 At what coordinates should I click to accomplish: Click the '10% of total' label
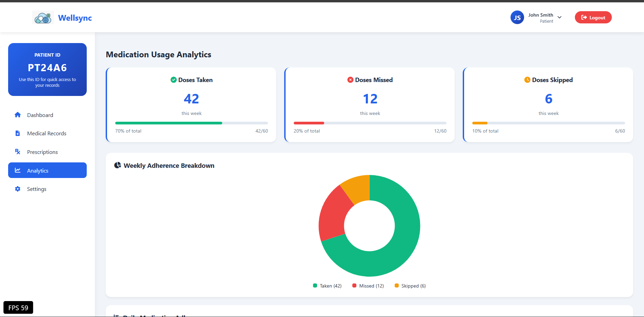[485, 131]
